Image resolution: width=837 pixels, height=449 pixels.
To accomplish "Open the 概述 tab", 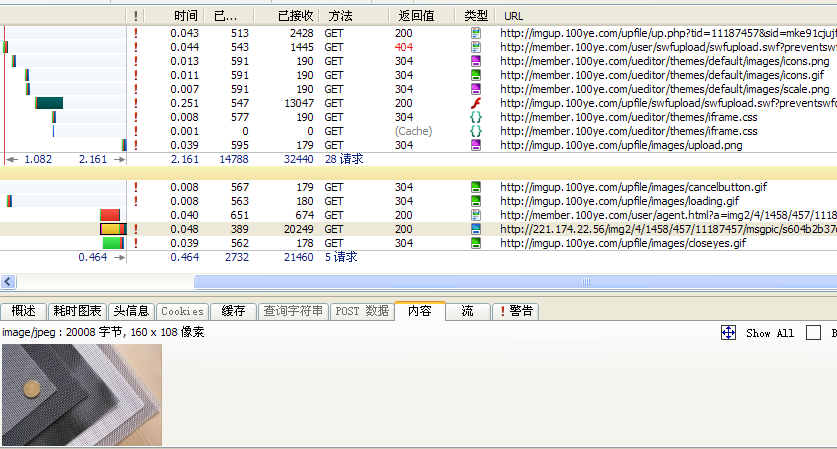I will 23,311.
